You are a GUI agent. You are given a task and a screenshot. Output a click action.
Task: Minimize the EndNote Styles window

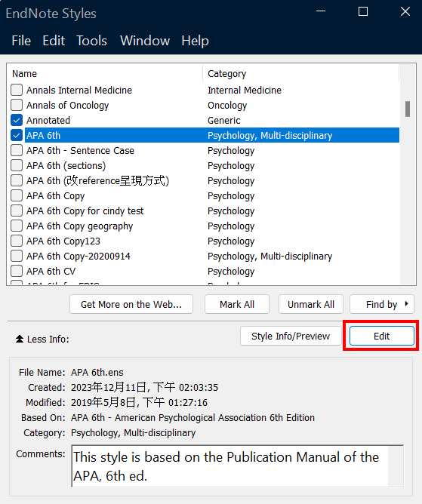(321, 11)
